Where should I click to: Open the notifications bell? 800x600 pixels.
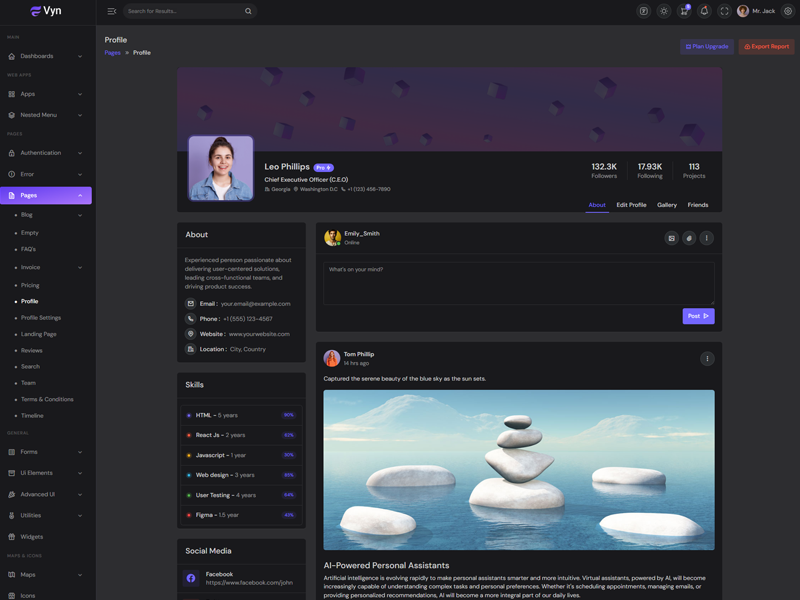(704, 11)
